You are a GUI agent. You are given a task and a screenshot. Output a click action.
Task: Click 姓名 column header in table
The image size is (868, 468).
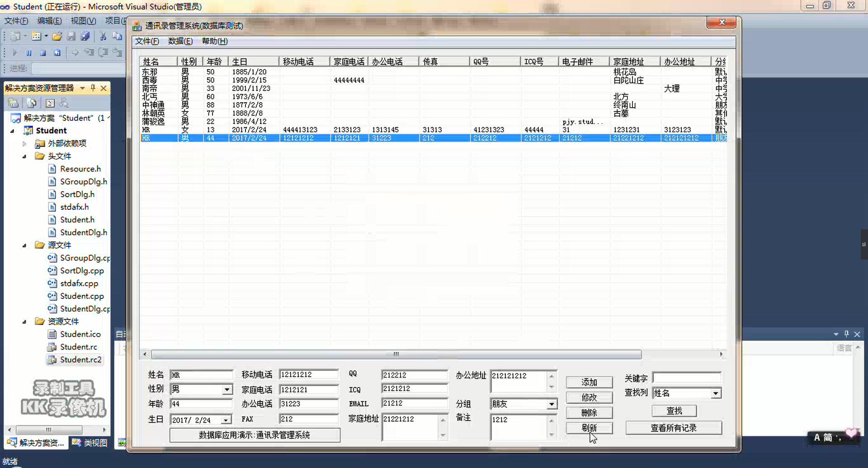click(159, 61)
